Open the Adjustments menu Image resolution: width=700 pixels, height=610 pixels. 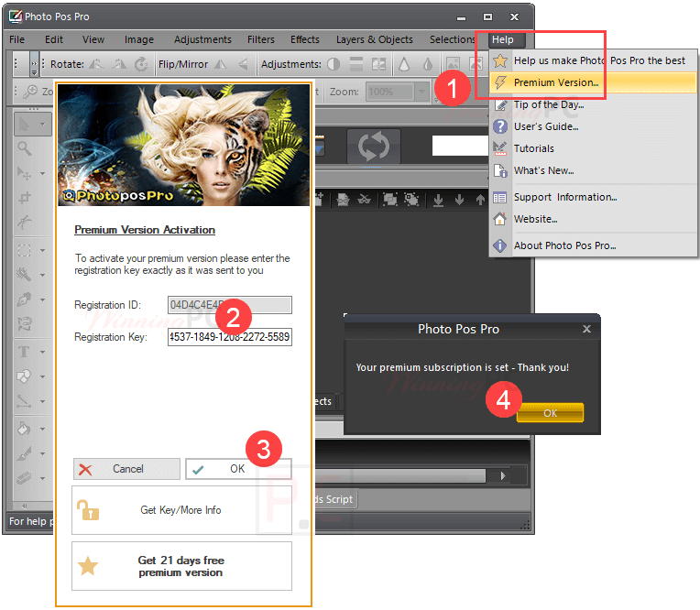[x=202, y=39]
